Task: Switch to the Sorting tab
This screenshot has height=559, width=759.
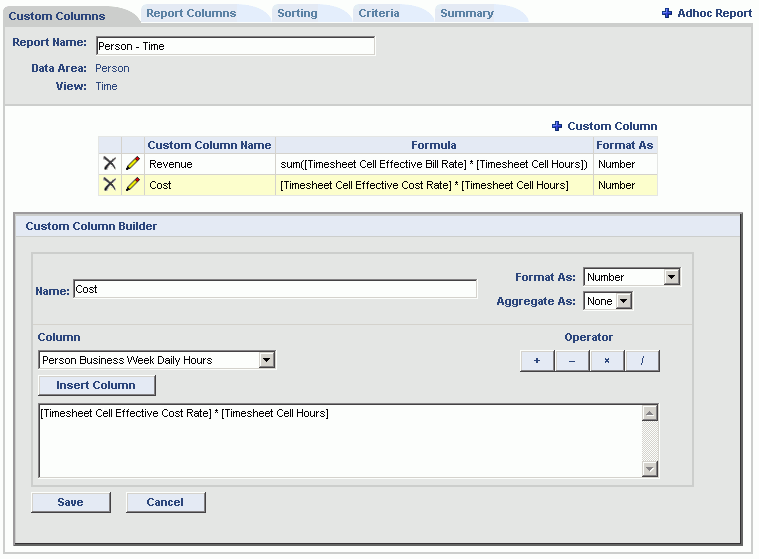Action: point(297,13)
